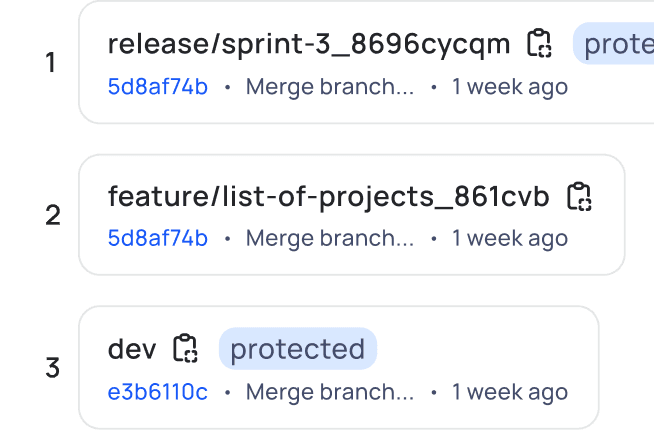Image resolution: width=654 pixels, height=430 pixels.
Task: Select row number 3 in branch list
Action: point(53,368)
